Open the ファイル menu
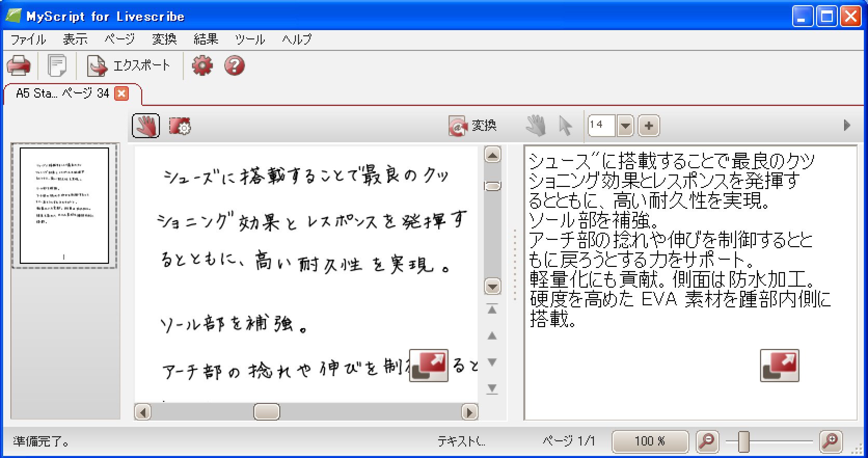This screenshot has width=868, height=458. click(28, 39)
